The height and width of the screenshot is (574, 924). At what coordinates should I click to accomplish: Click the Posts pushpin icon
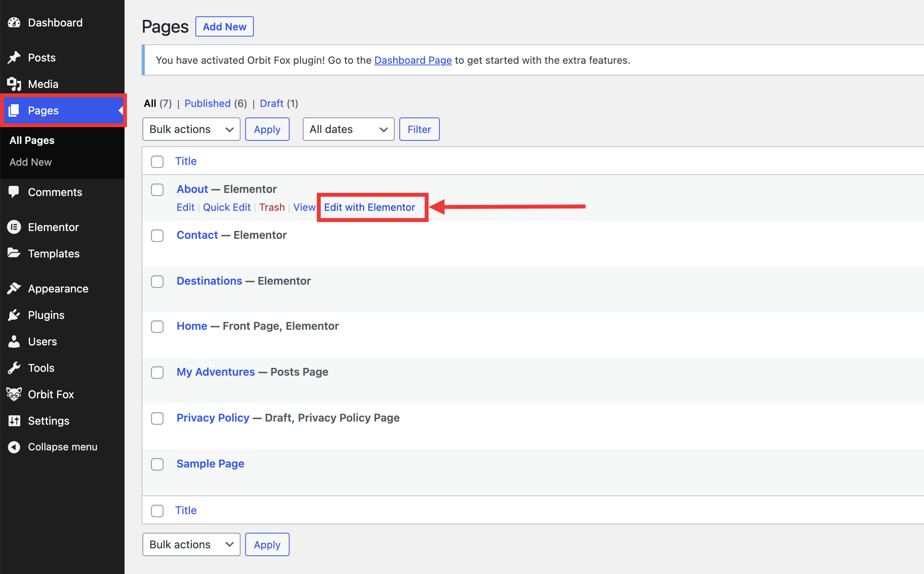coord(14,58)
